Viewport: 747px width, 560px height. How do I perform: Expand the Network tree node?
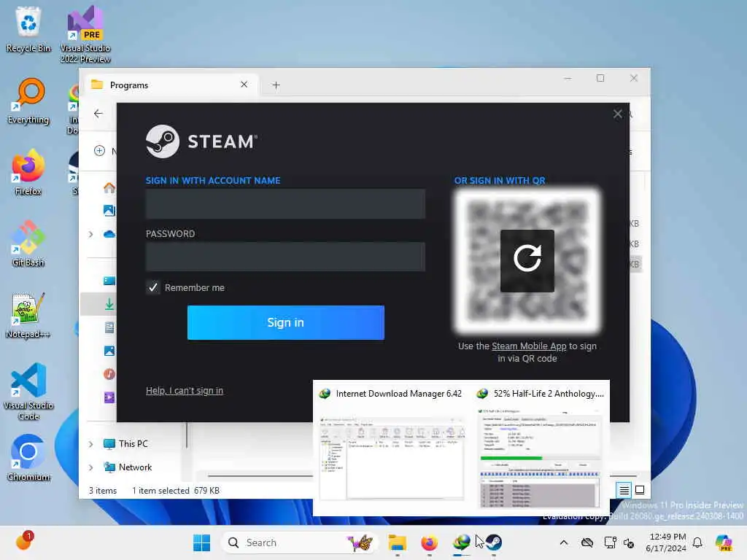90,467
